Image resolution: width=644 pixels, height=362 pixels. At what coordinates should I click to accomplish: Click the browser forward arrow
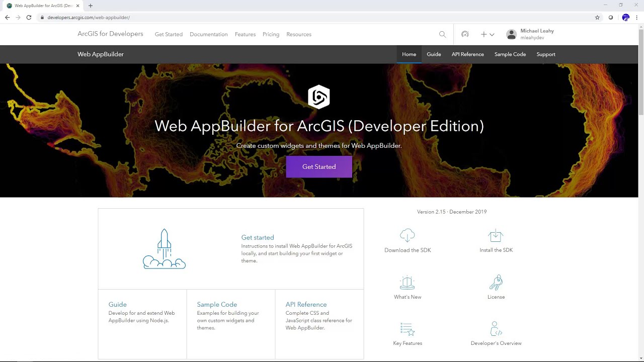(18, 17)
